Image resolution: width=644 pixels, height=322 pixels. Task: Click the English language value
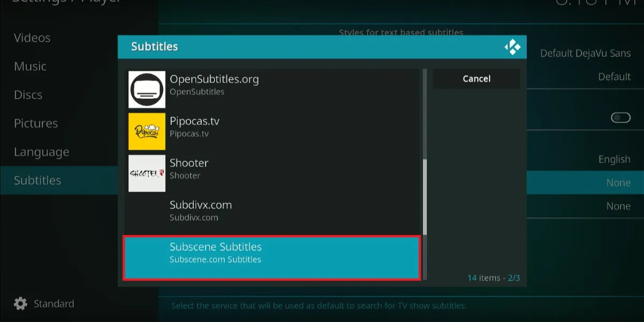pyautogui.click(x=614, y=159)
